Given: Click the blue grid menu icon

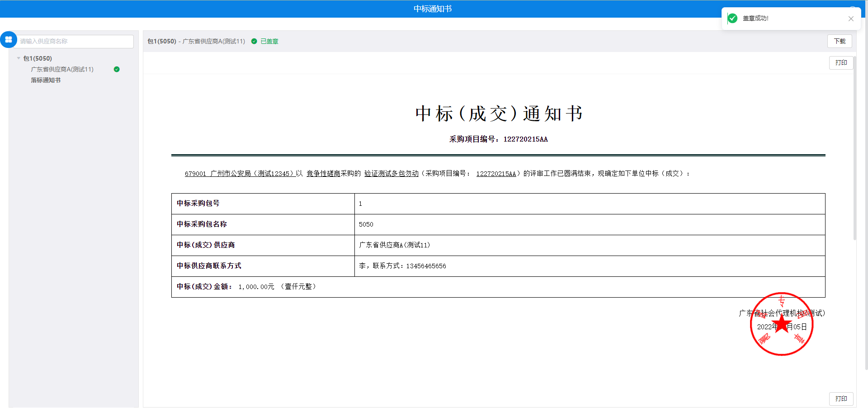Looking at the screenshot, I should (x=9, y=40).
